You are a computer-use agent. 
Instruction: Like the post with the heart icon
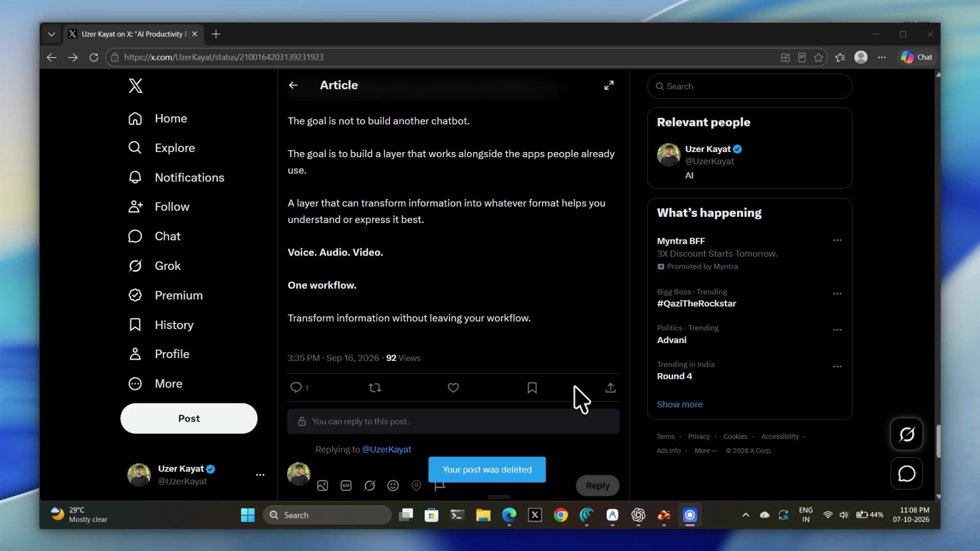tap(453, 388)
